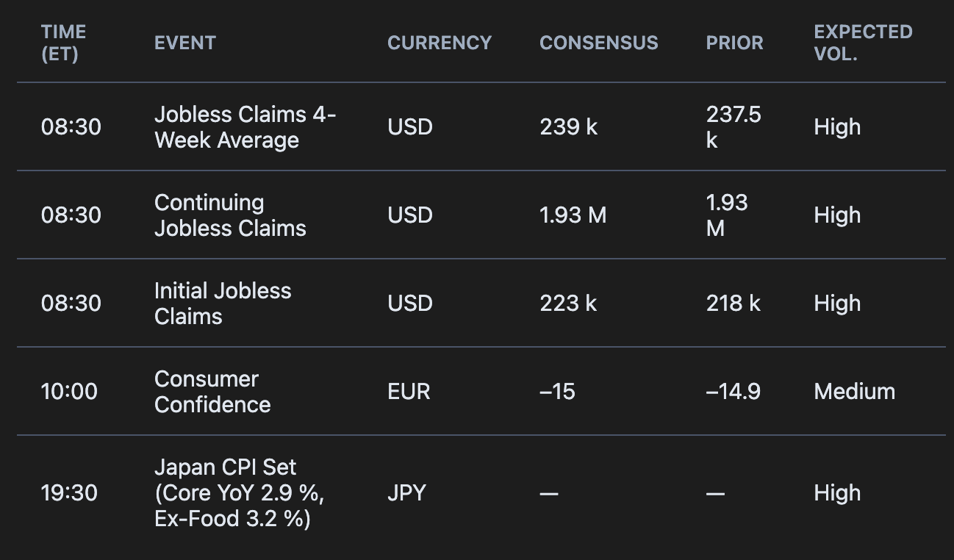This screenshot has width=954, height=560.
Task: Open Jobless Claims 4-Week Average event
Action: tap(245, 127)
